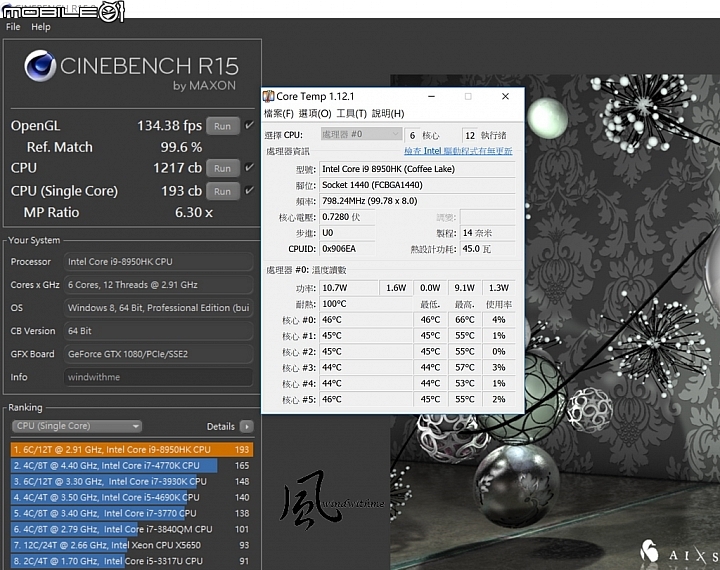Click the TDP value 45.0
This screenshot has height=570, width=720.
(488, 249)
